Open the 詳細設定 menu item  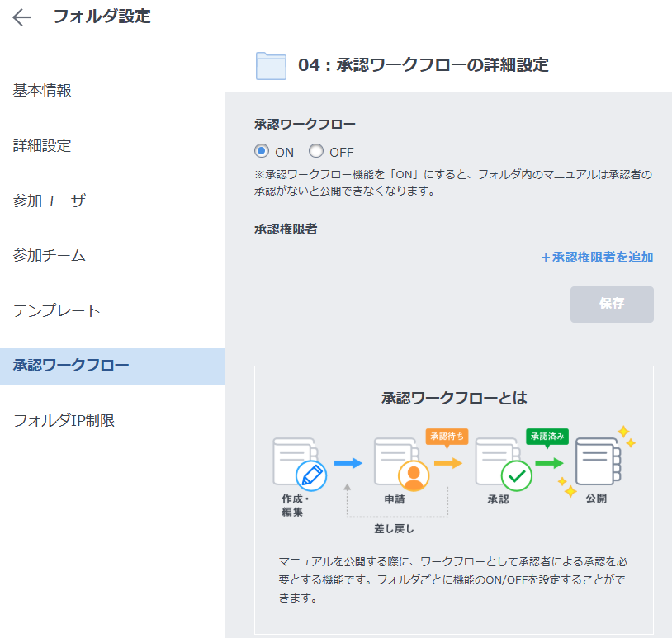click(x=42, y=146)
